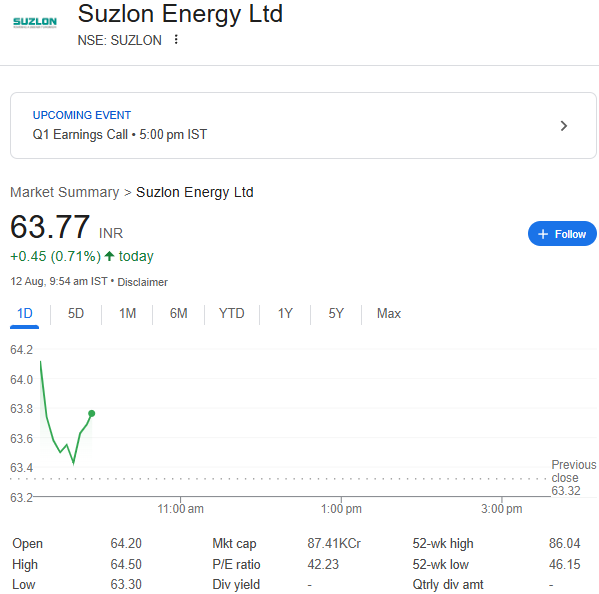Viewport: 599px width, 594px height.
Task: Open the Q1 Earnings Call event card
Action: point(303,125)
